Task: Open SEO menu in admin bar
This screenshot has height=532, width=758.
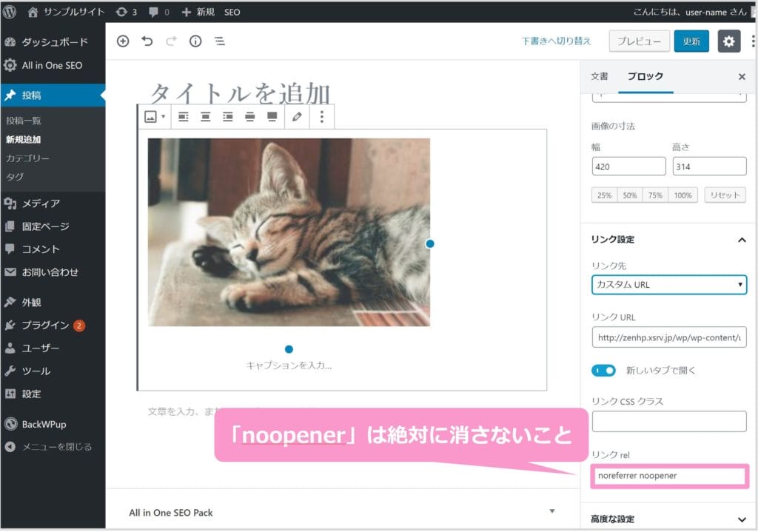Action: pos(232,12)
